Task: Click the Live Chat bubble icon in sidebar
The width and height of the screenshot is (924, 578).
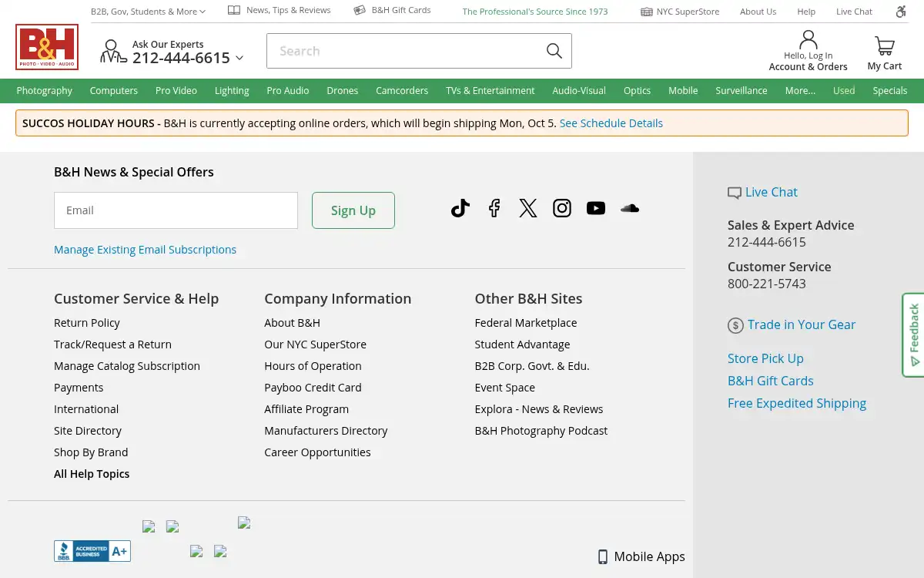Action: click(x=735, y=193)
